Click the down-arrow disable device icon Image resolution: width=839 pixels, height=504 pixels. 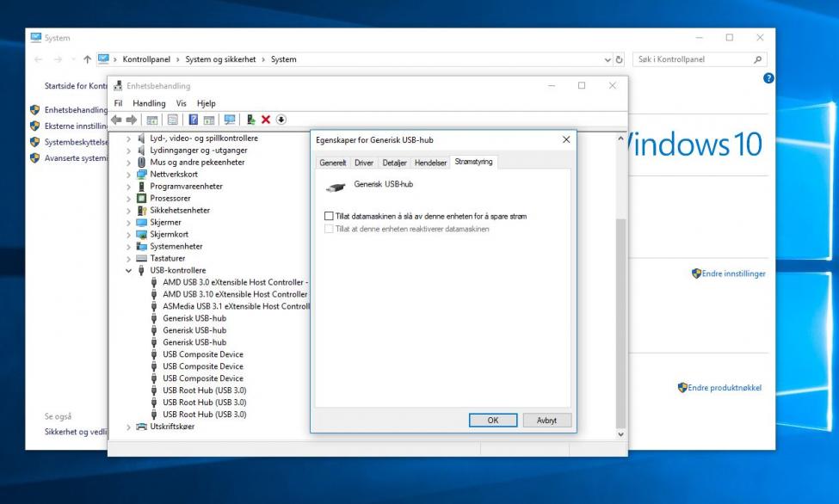tap(281, 120)
